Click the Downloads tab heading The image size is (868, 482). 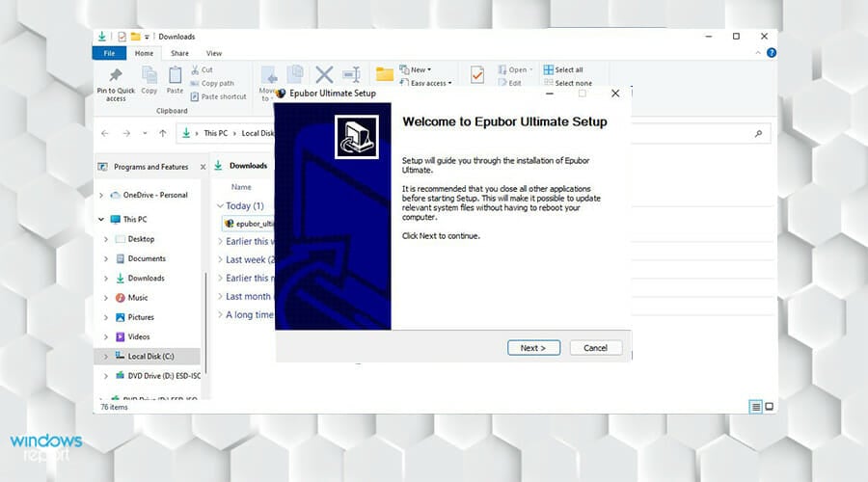pos(248,166)
